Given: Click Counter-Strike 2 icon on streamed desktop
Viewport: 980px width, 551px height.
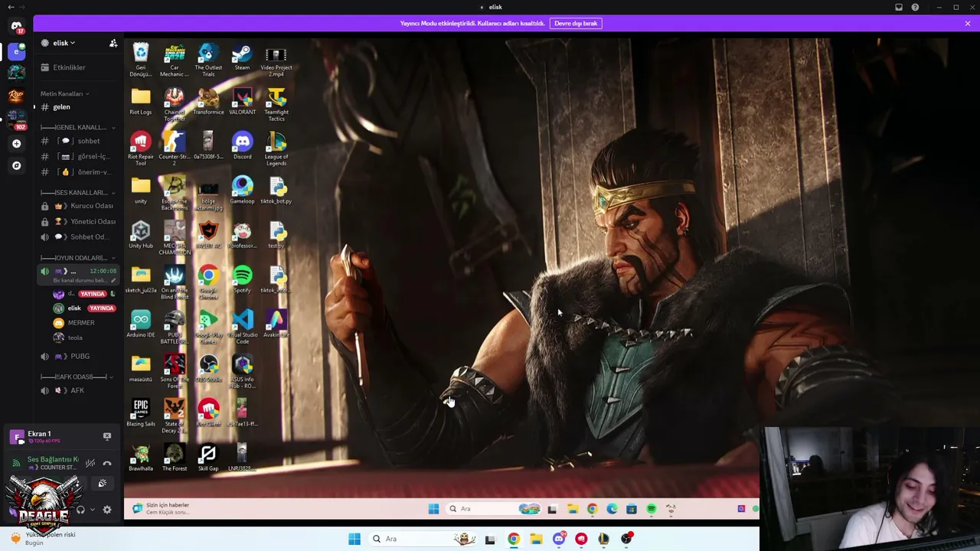Looking at the screenshot, I should pyautogui.click(x=175, y=149).
